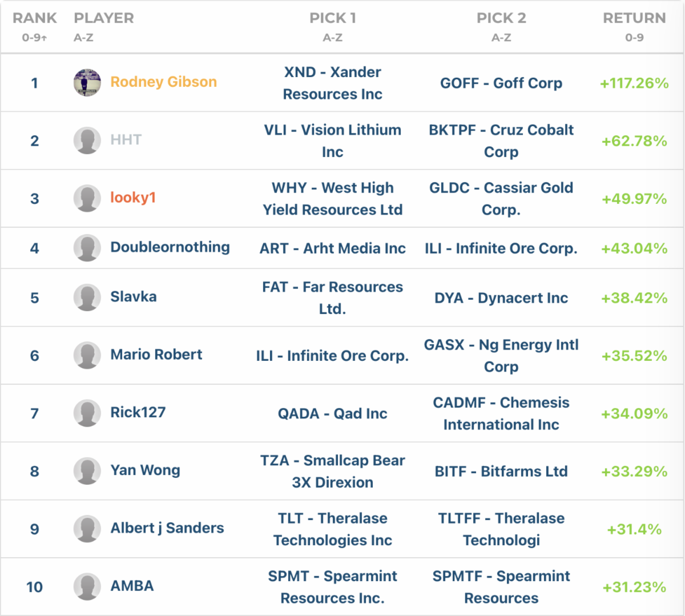Sort by the Pick 1 column header
This screenshot has width=685, height=616.
tap(332, 18)
